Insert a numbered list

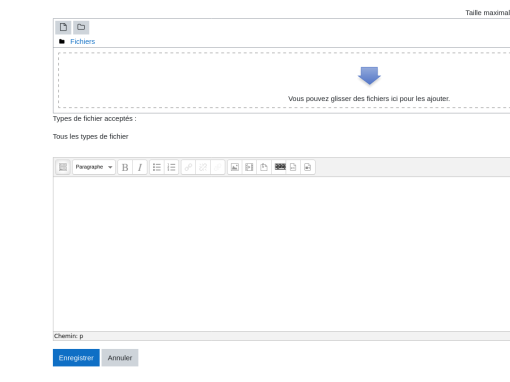coord(171,167)
